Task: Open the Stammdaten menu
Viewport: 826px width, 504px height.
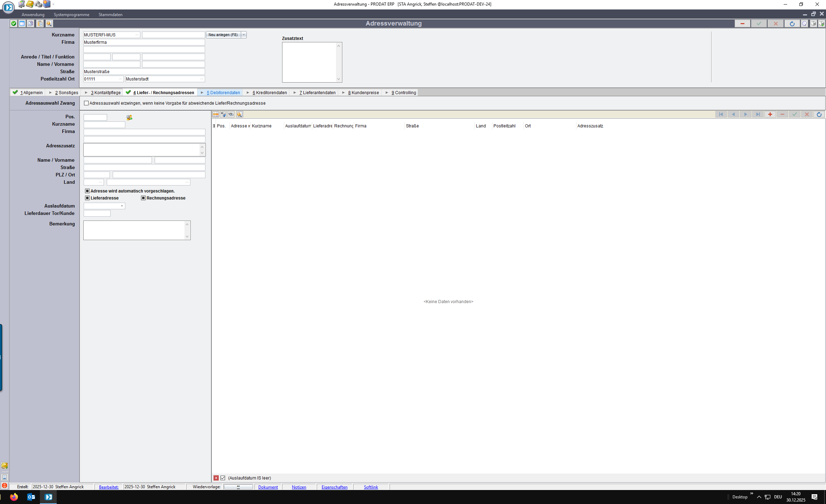Action: point(110,15)
